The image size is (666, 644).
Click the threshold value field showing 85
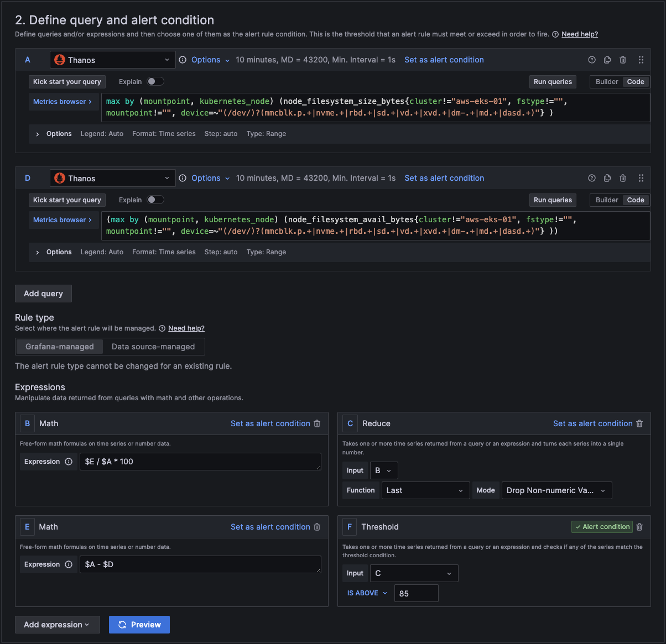pyautogui.click(x=416, y=593)
